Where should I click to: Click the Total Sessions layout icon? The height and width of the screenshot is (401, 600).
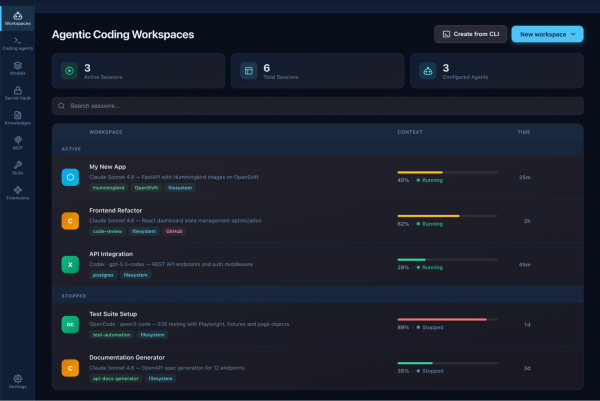[x=249, y=71]
